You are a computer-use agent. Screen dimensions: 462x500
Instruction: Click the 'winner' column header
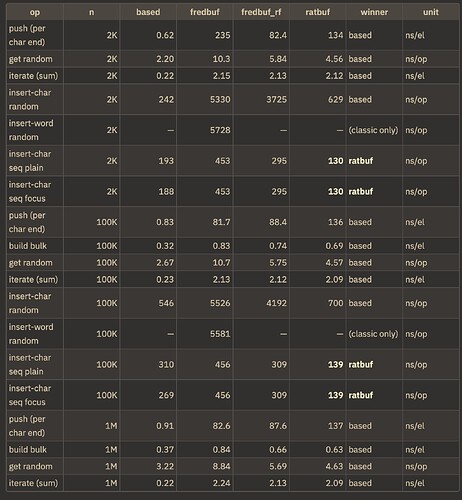tap(374, 12)
